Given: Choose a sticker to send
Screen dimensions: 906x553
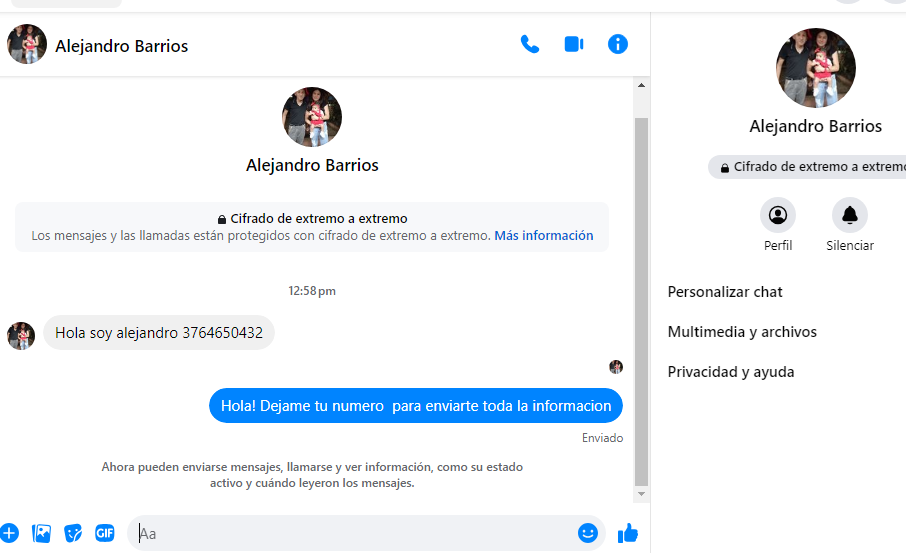Looking at the screenshot, I should pos(73,533).
